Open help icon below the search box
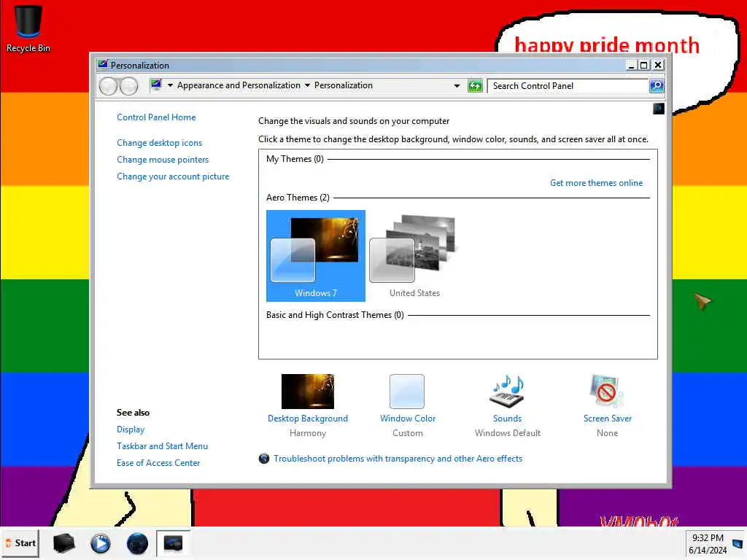The image size is (747, 560). click(659, 109)
